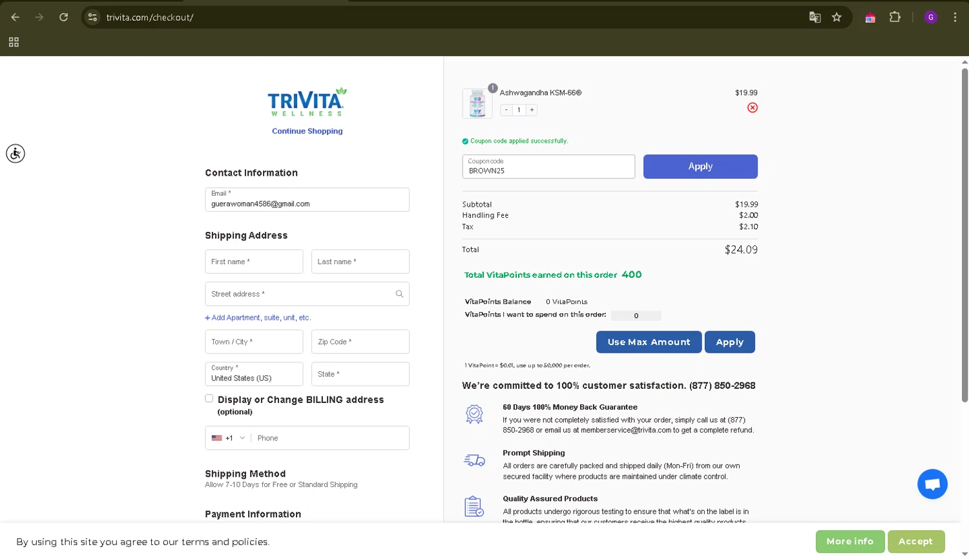This screenshot has height=560, width=969.
Task: Increase Ashwagandha quantity with plus
Action: tap(532, 110)
